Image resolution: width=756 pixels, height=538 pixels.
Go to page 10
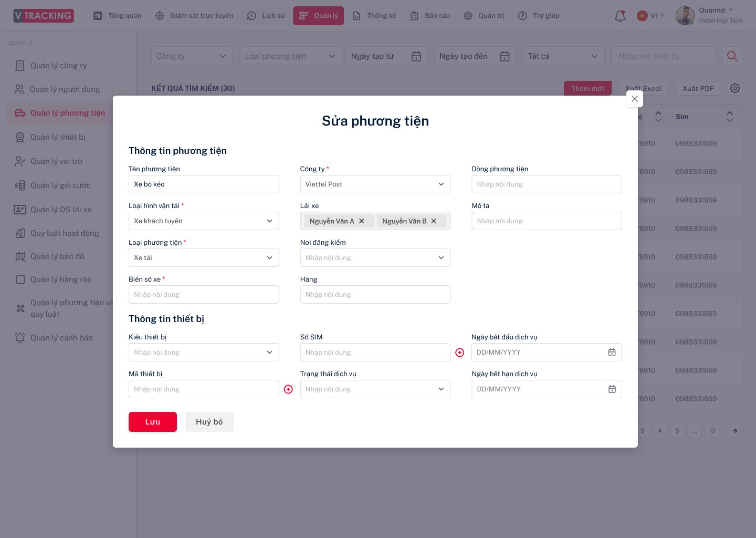712,431
